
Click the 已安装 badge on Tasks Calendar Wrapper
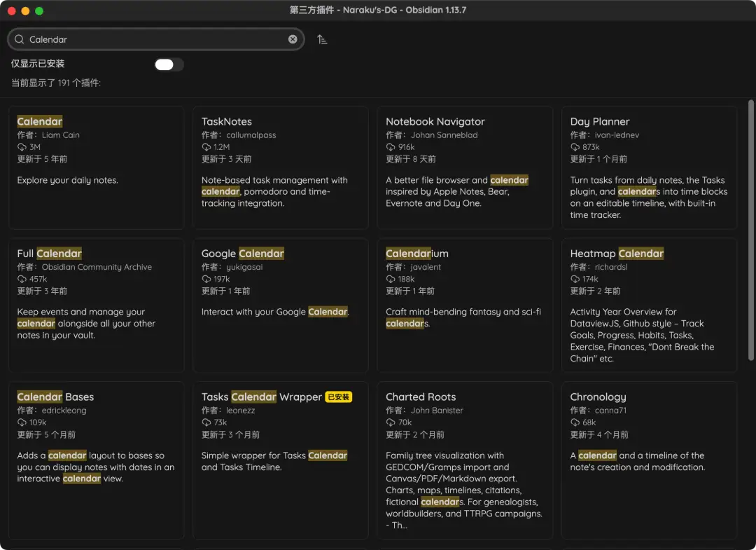coord(339,397)
